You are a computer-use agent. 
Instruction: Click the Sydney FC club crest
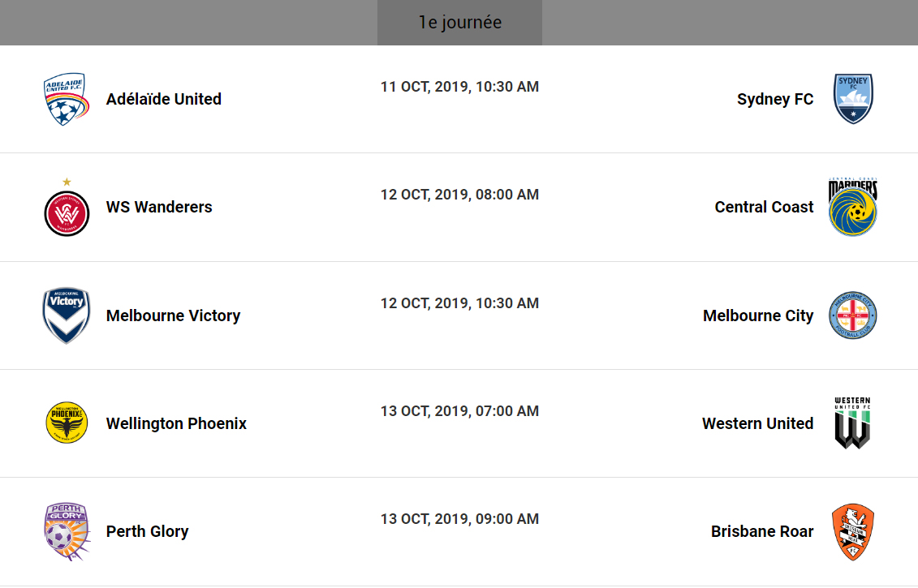point(853,99)
